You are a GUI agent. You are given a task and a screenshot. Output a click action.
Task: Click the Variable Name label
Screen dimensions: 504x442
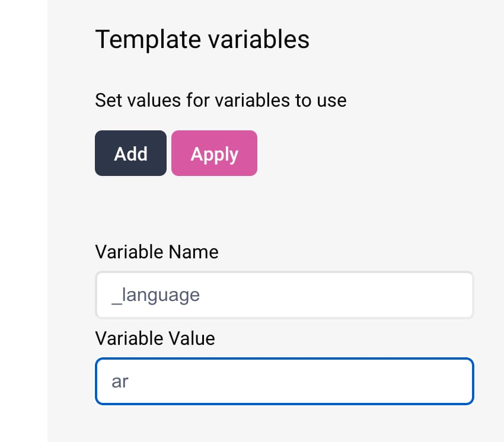point(157,252)
